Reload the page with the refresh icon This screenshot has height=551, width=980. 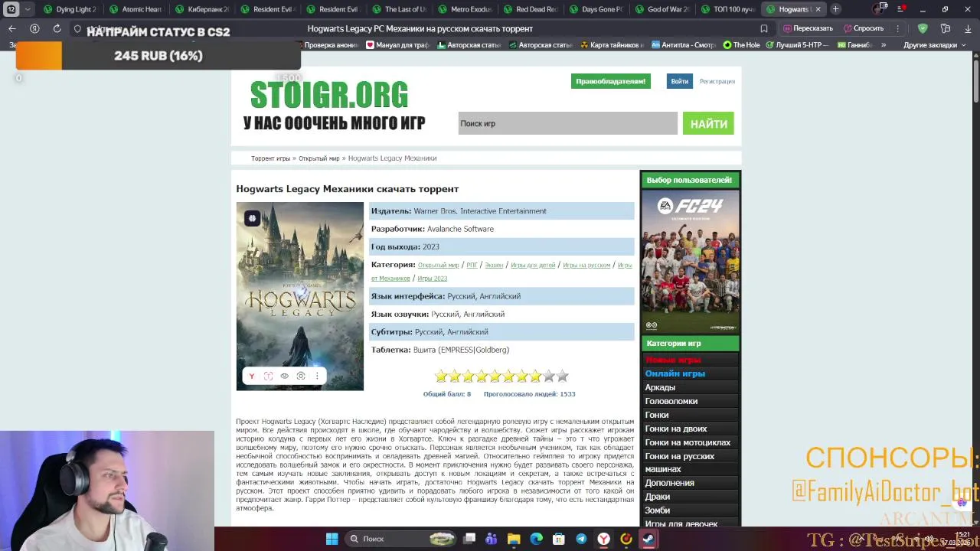57,28
